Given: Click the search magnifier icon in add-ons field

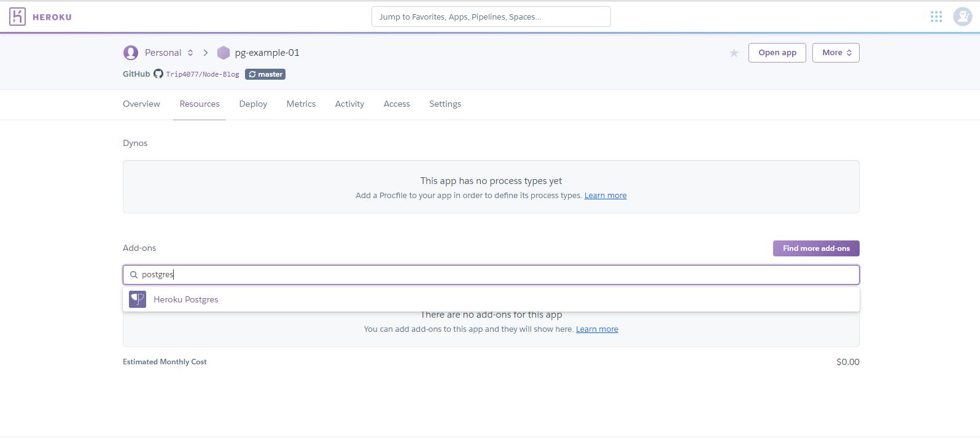Looking at the screenshot, I should click(x=133, y=275).
